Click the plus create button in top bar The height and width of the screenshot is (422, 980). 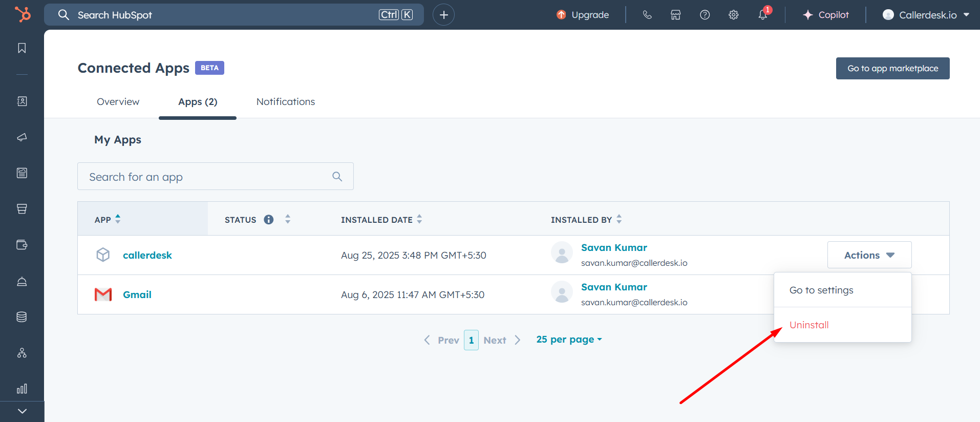click(443, 15)
